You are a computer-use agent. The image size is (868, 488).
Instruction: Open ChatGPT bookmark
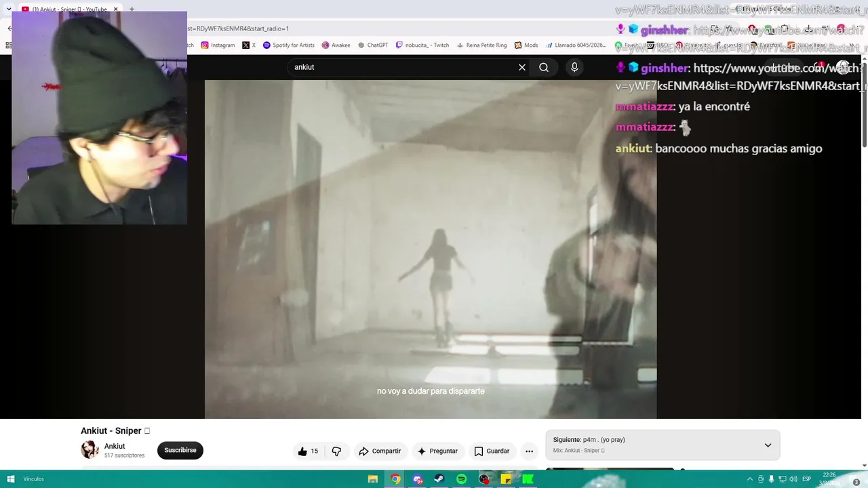coord(373,45)
